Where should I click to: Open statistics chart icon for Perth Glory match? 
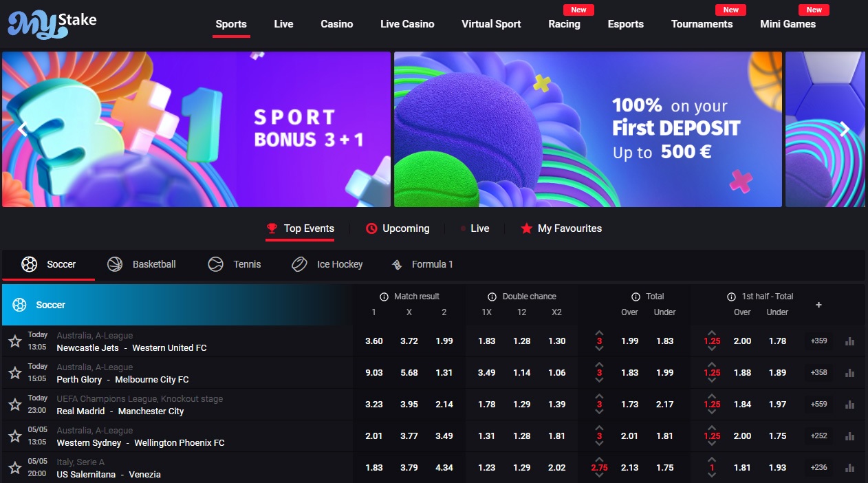click(849, 373)
